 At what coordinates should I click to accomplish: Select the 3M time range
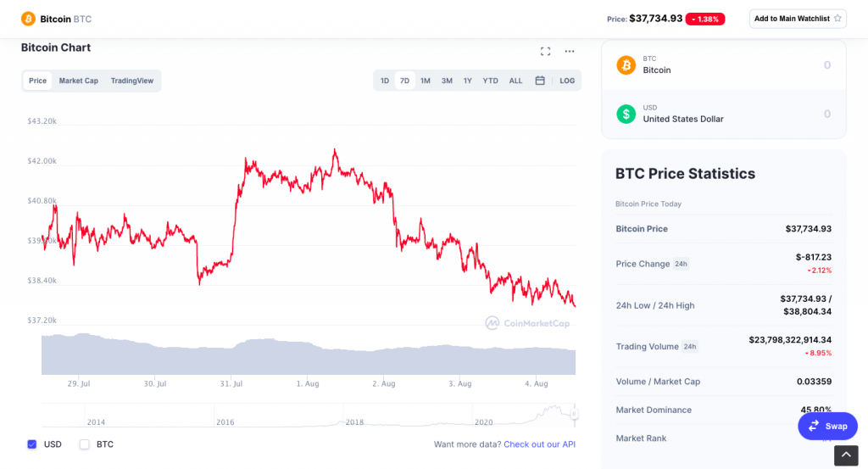[447, 81]
